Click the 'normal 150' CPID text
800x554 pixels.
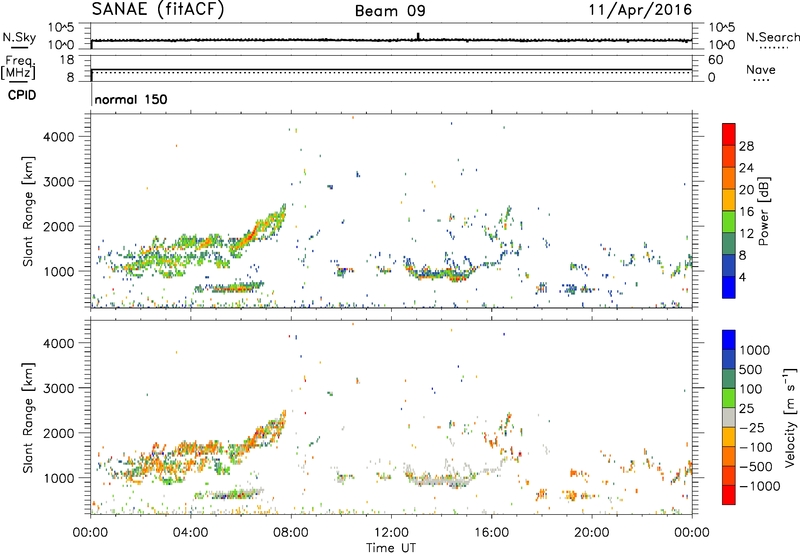[x=131, y=99]
